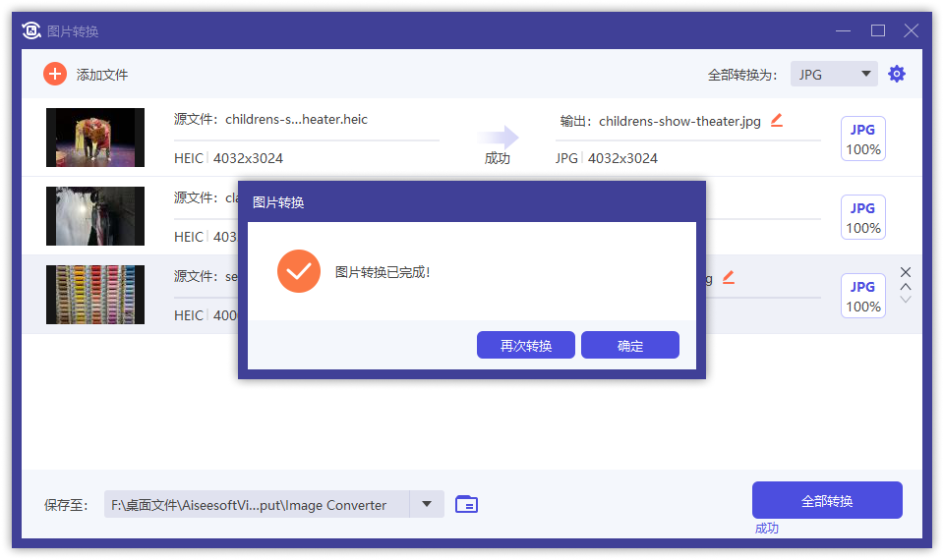944x560 pixels.
Task: Click the 成功 status under first row arrow
Action: click(498, 158)
